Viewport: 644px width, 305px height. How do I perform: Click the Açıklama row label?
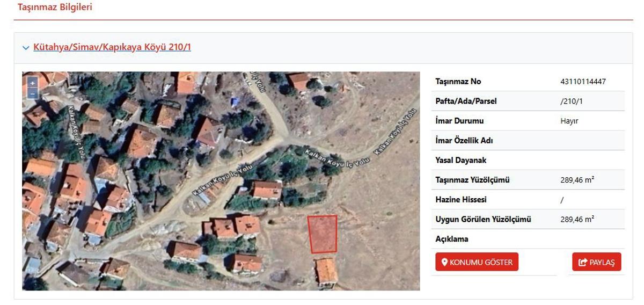(x=452, y=239)
